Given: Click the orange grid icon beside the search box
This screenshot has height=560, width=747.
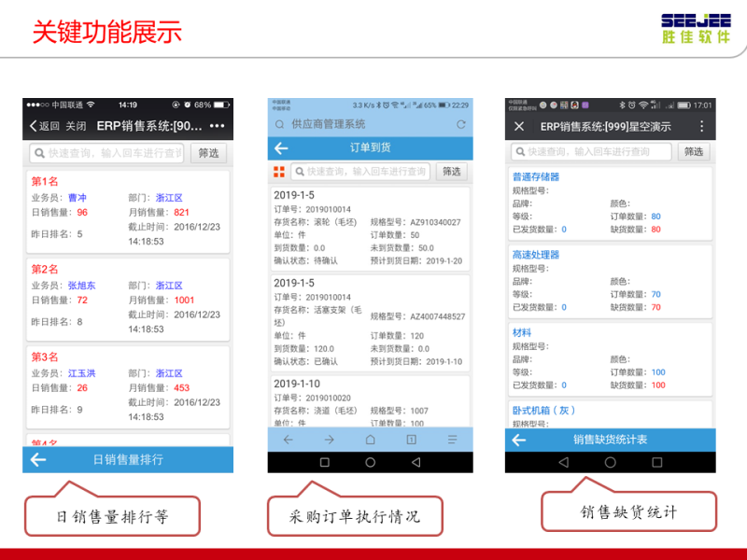Looking at the screenshot, I should coord(278,172).
